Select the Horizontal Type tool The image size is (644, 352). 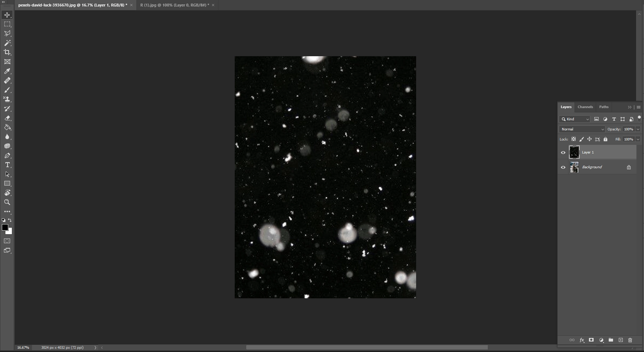pos(7,165)
